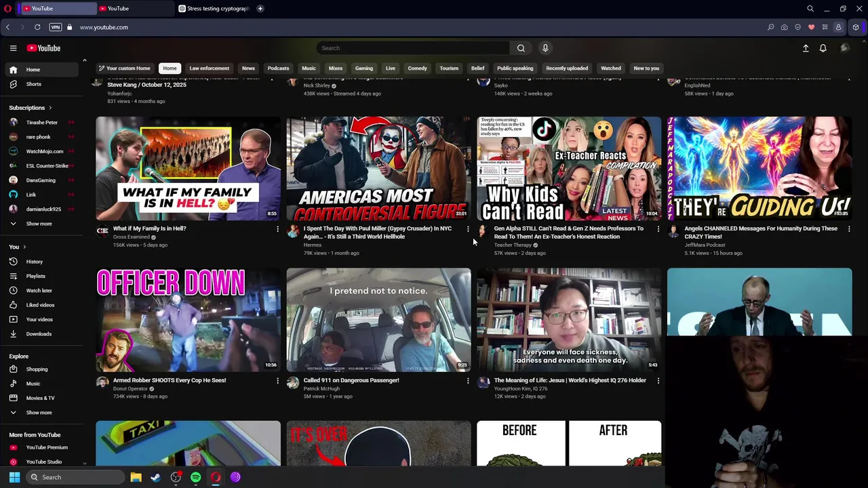Open the Opera menu logo
Image resolution: width=868 pixels, height=488 pixels.
[7, 9]
